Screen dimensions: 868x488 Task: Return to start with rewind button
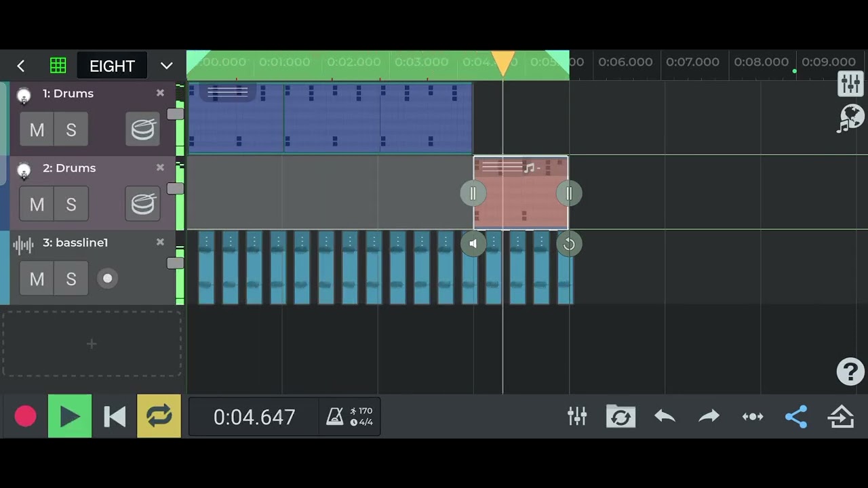[x=115, y=416]
